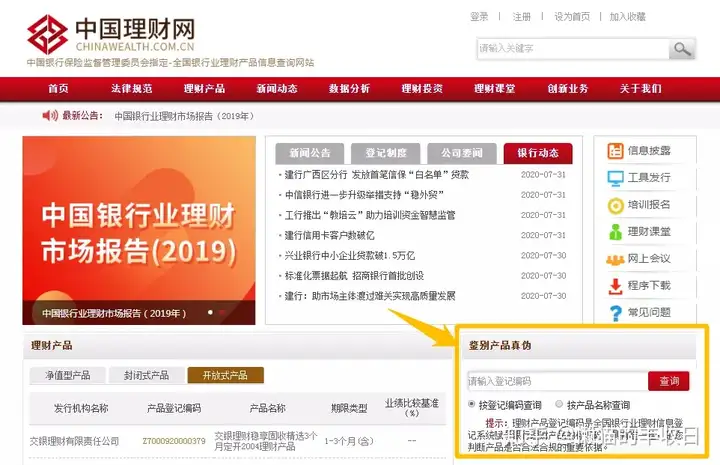Click the 业绩比较基准 column header
Image resolution: width=720 pixels, height=465 pixels.
click(412, 408)
